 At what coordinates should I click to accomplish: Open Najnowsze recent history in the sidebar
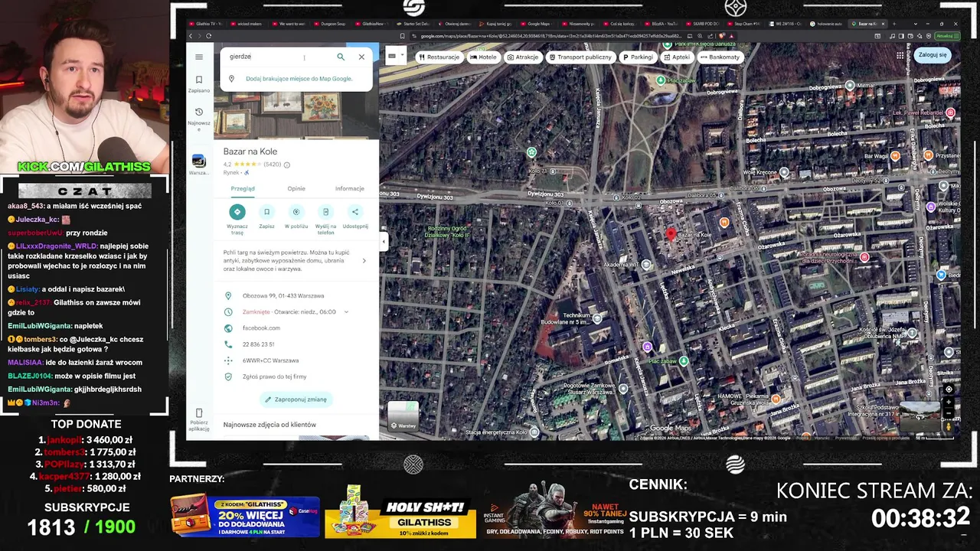(199, 119)
